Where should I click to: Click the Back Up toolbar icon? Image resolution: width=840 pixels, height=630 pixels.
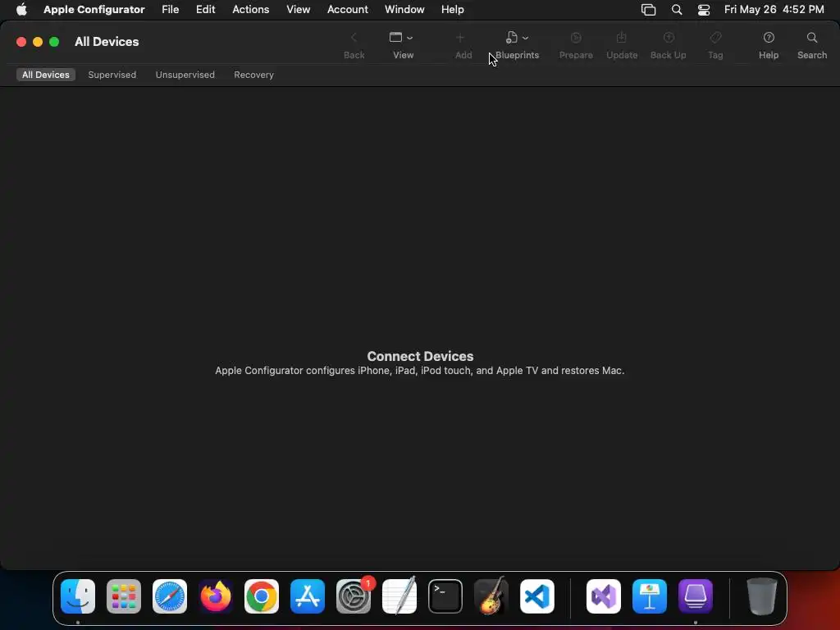tap(669, 38)
